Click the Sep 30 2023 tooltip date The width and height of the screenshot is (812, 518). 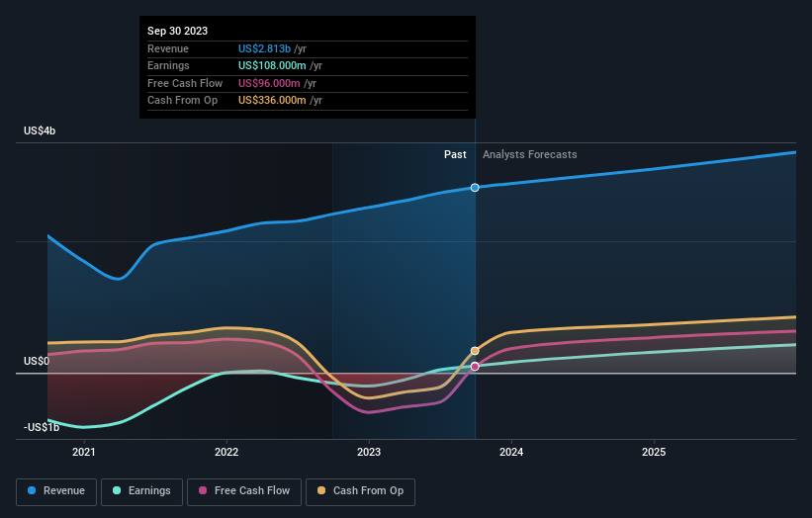pos(178,31)
